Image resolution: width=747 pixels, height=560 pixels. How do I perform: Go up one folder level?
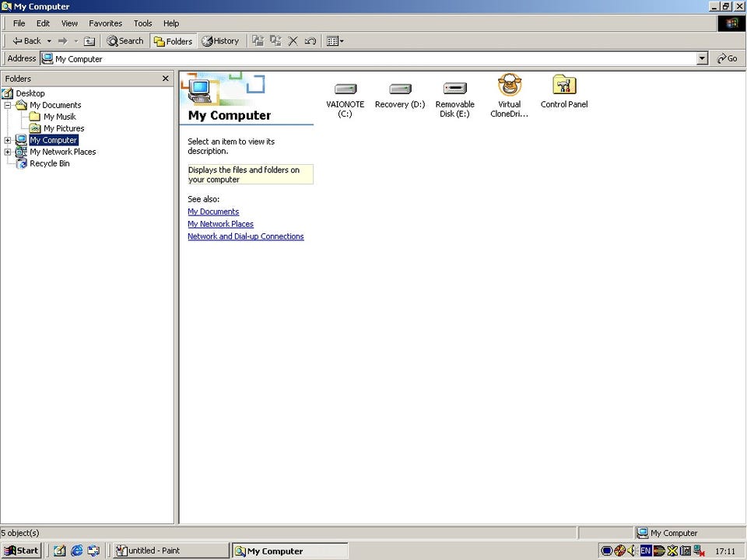point(89,41)
